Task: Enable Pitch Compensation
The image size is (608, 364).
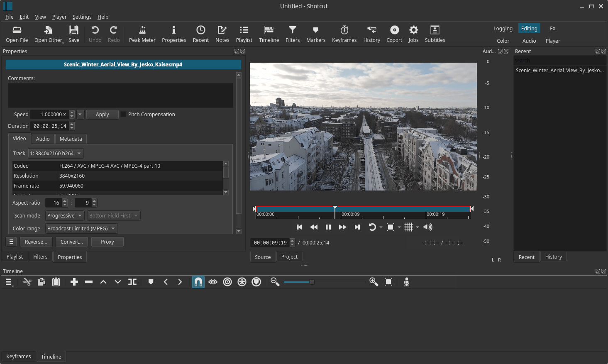Action: tap(123, 114)
